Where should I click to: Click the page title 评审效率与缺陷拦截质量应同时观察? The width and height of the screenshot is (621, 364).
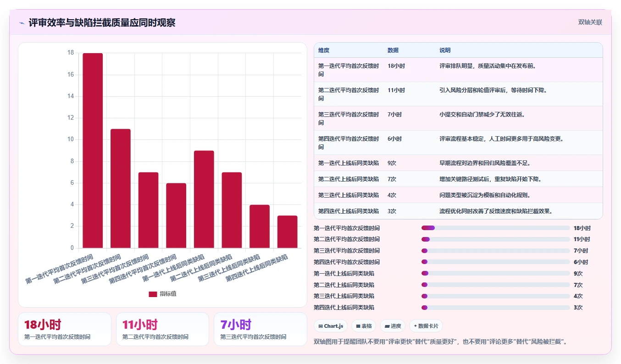tap(102, 23)
